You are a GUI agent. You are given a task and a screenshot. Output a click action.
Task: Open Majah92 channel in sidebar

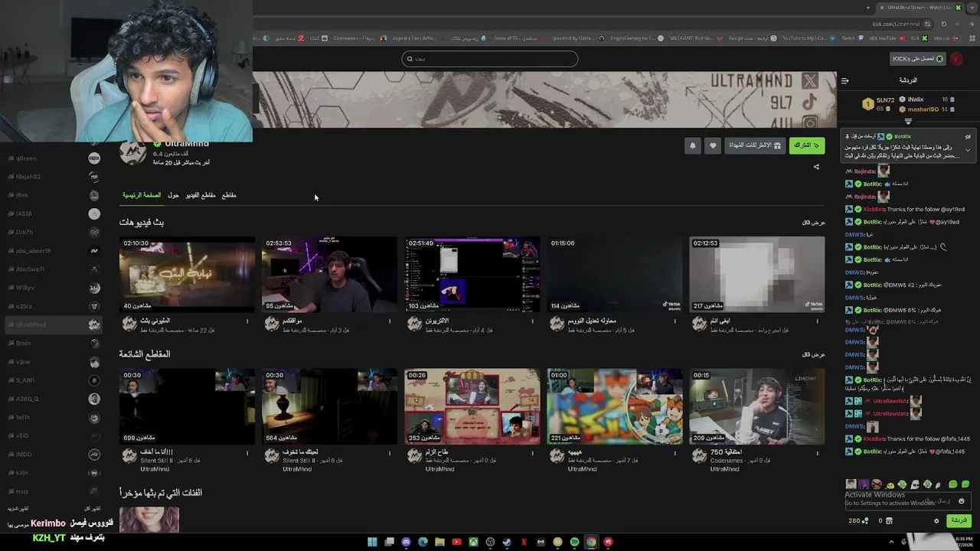tap(54, 177)
